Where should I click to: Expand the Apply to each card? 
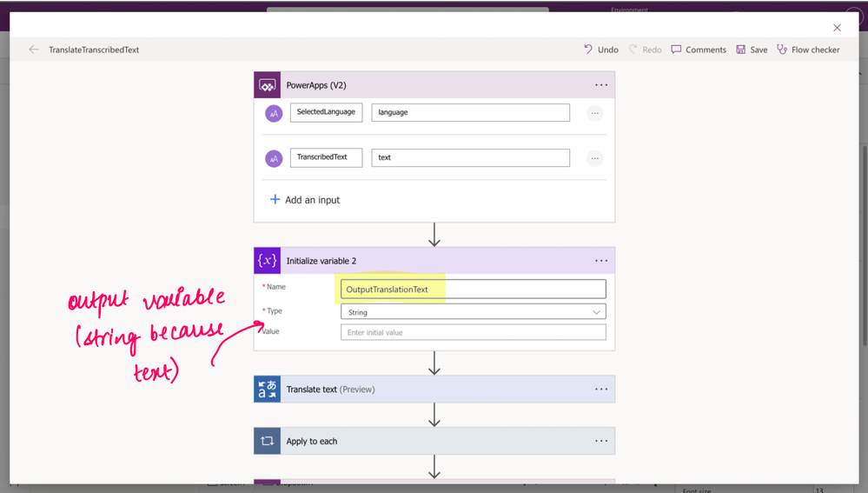coord(434,441)
